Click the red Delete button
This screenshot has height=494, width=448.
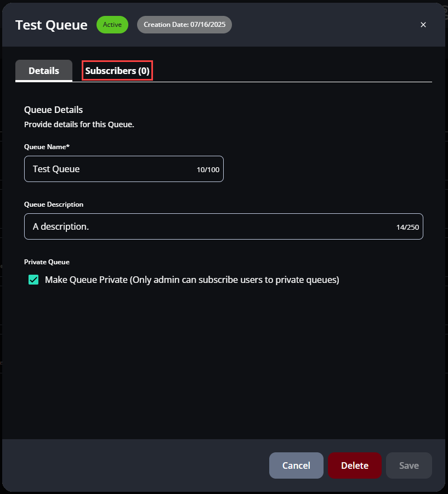[x=355, y=465]
